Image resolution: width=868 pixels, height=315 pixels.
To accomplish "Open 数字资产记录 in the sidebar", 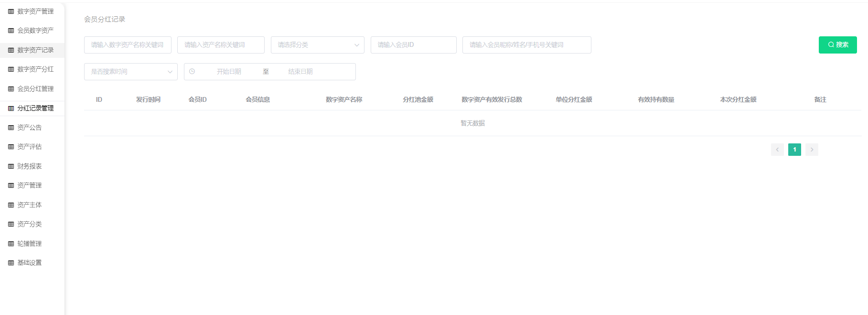I will click(x=35, y=50).
